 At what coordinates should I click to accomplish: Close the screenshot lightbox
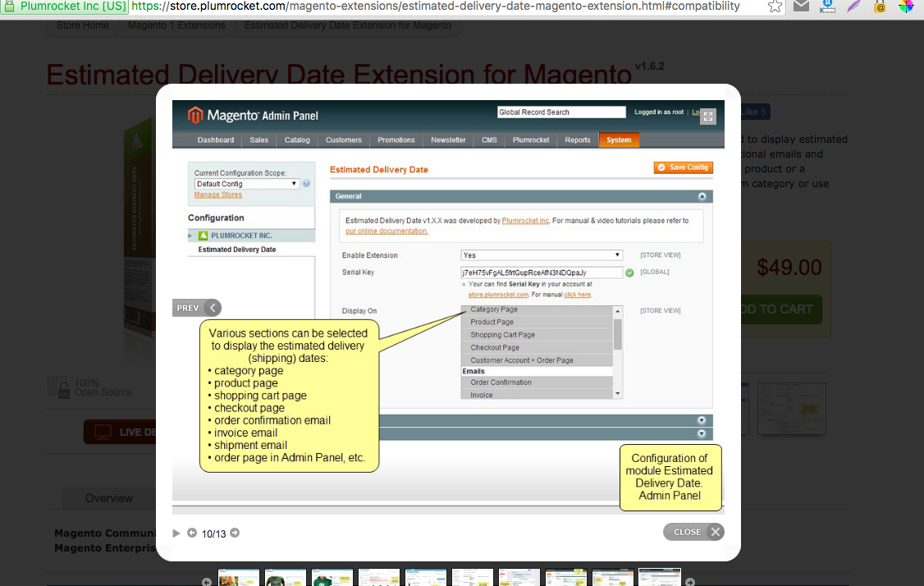pos(693,532)
